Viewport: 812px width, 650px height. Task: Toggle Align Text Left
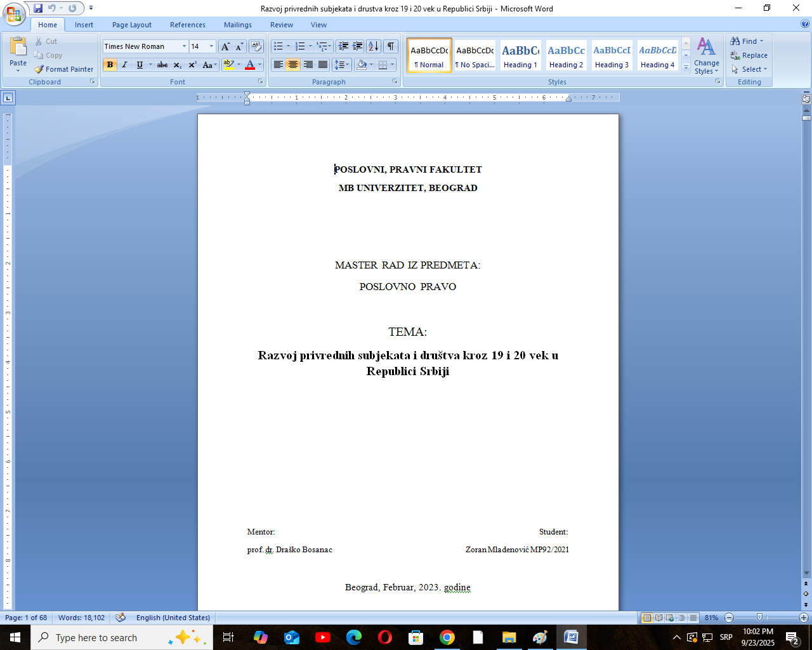point(278,65)
